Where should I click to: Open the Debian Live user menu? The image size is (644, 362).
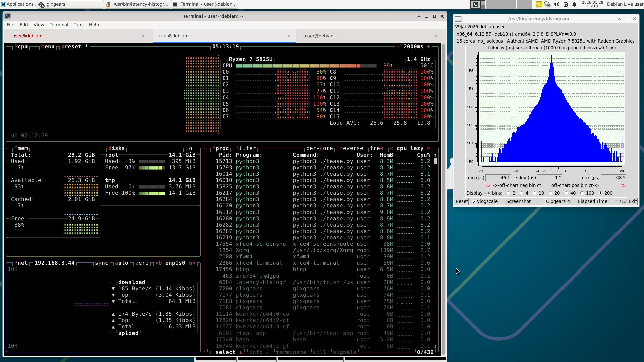(625, 4)
